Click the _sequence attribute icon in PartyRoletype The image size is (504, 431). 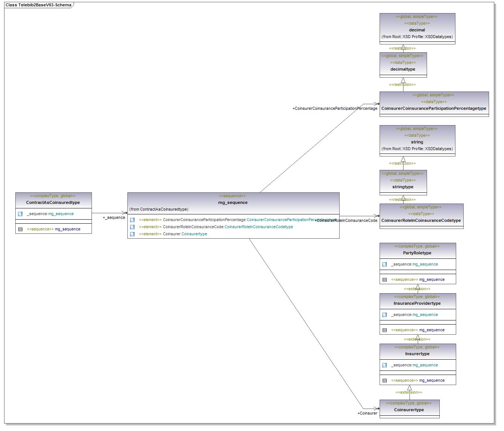click(x=384, y=264)
